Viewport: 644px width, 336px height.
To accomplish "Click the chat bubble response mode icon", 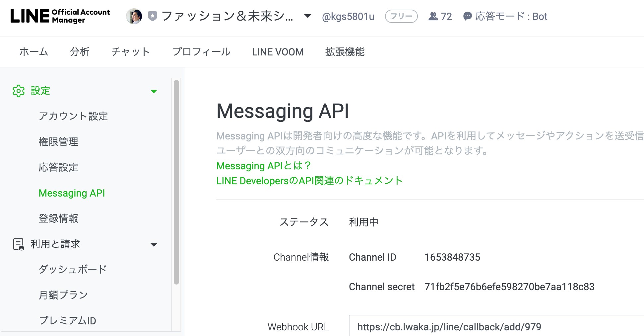I will coord(468,16).
